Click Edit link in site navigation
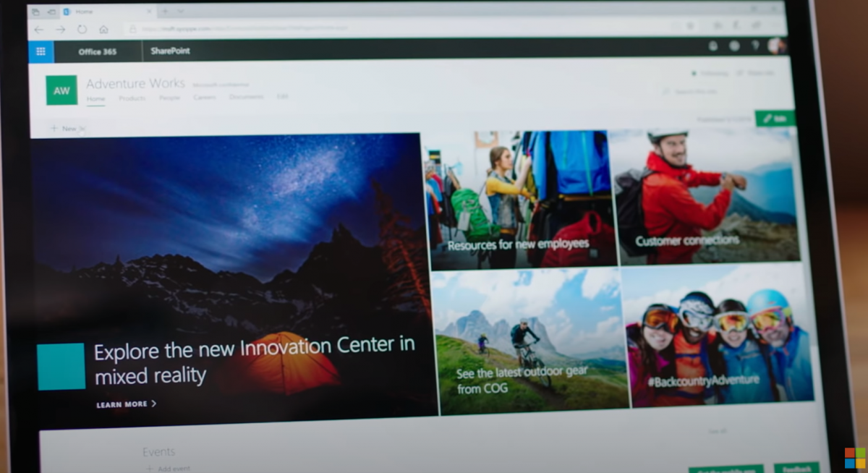868x473 pixels. pos(282,96)
